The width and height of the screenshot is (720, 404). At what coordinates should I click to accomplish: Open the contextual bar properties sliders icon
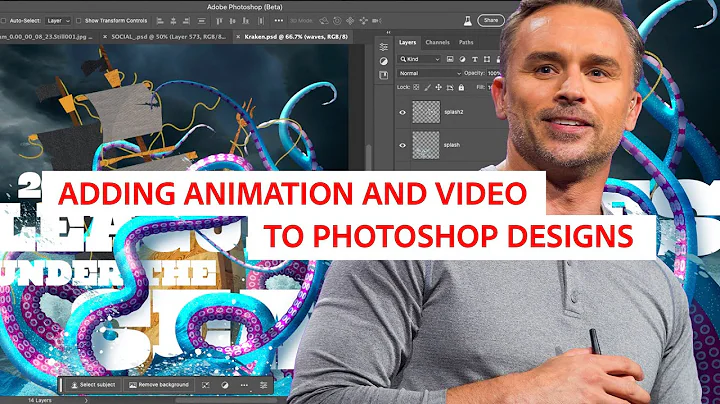264,385
